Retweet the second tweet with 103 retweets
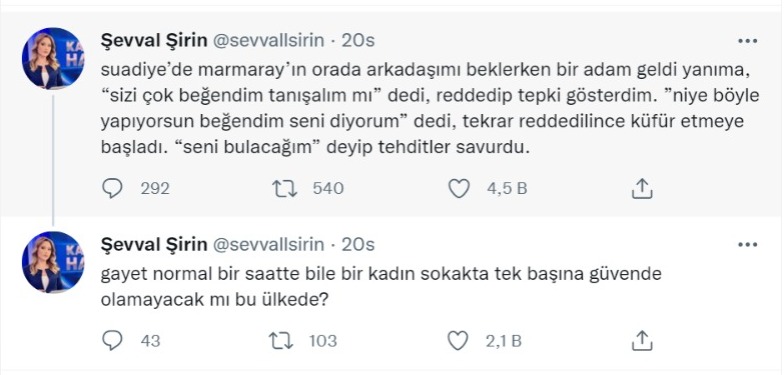Screen dimensions: 784x375 coord(282,340)
